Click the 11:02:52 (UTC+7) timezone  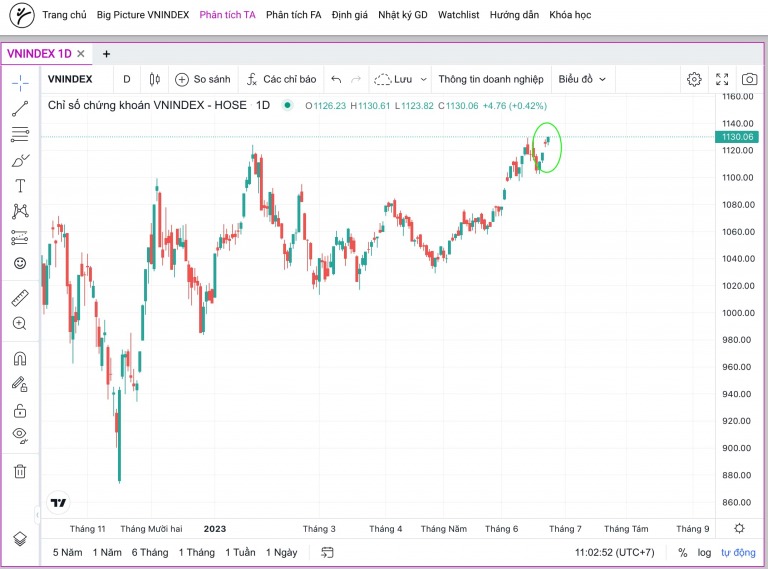pos(614,552)
